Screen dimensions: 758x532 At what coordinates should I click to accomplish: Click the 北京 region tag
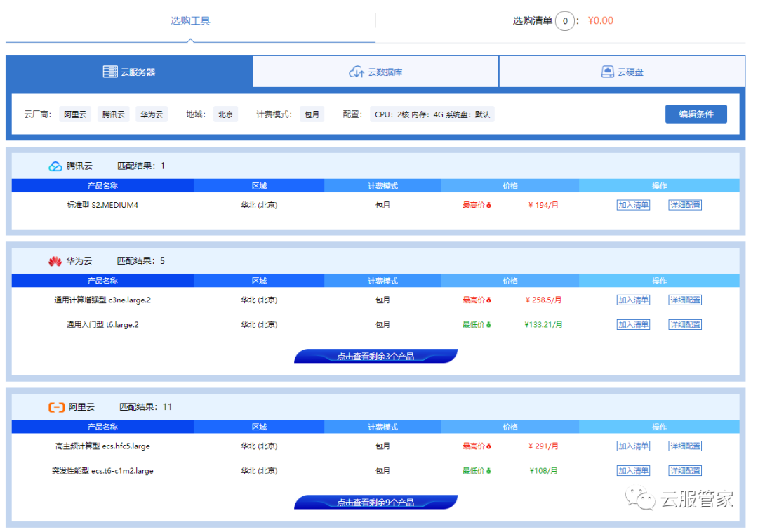pos(226,114)
